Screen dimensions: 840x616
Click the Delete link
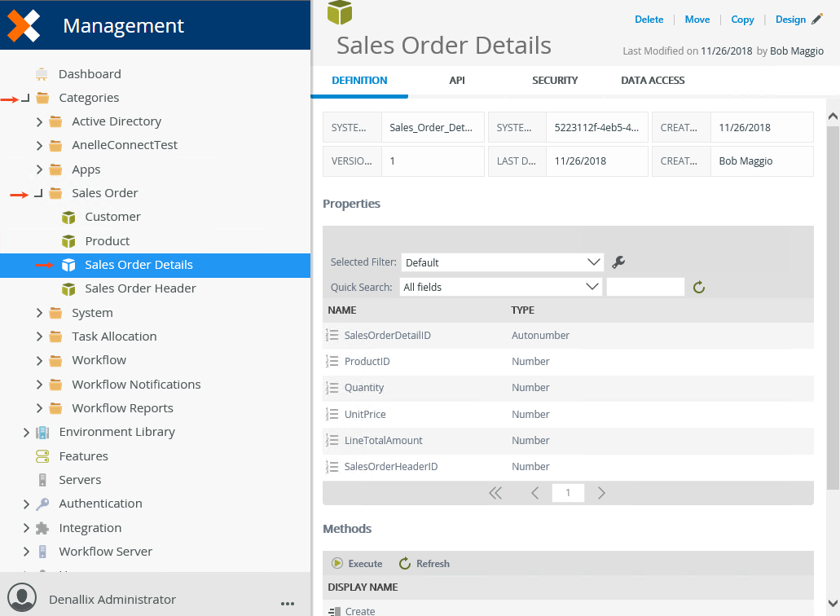click(649, 20)
